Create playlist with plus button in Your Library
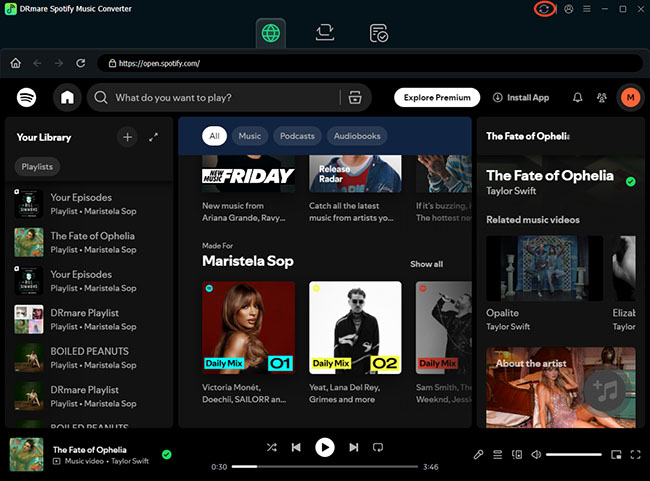This screenshot has width=650, height=481. coord(128,137)
